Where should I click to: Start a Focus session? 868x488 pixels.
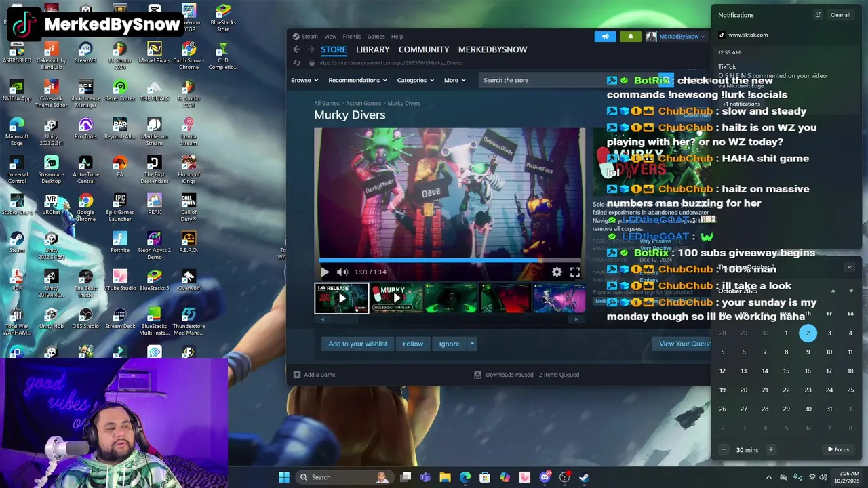838,449
